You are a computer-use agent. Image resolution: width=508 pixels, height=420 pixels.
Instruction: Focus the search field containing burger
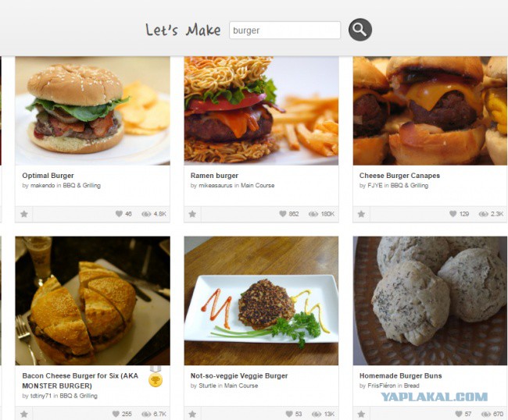[284, 30]
